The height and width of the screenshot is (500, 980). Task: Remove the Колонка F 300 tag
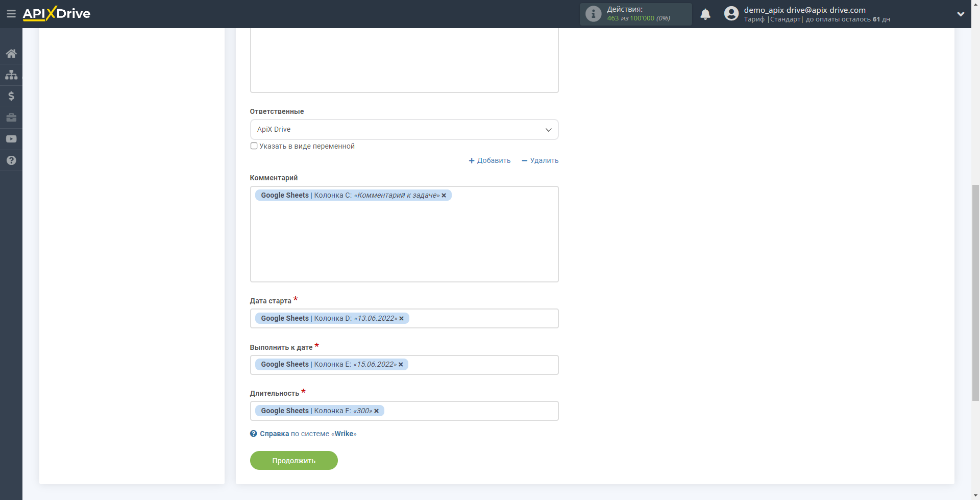coord(377,411)
